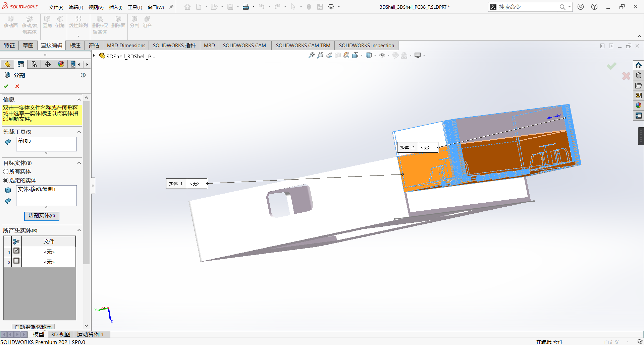
Task: Select the 所有实体 radio button
Action: click(6, 171)
